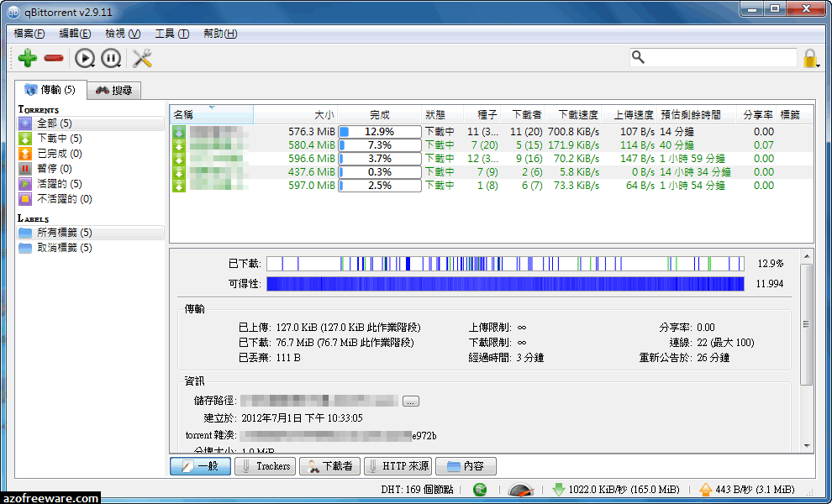832x504 pixels.
Task: Click the pause toolbar icon
Action: tap(110, 58)
